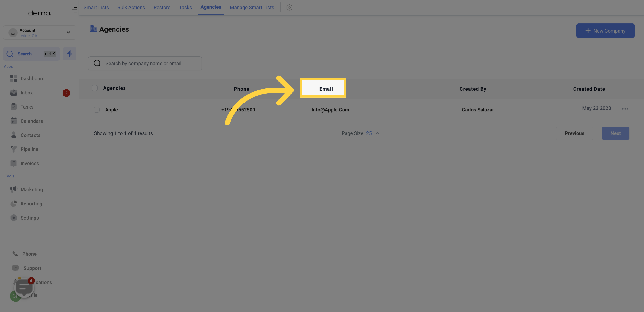Click the Created By column header
Image resolution: width=644 pixels, height=312 pixels.
(473, 89)
